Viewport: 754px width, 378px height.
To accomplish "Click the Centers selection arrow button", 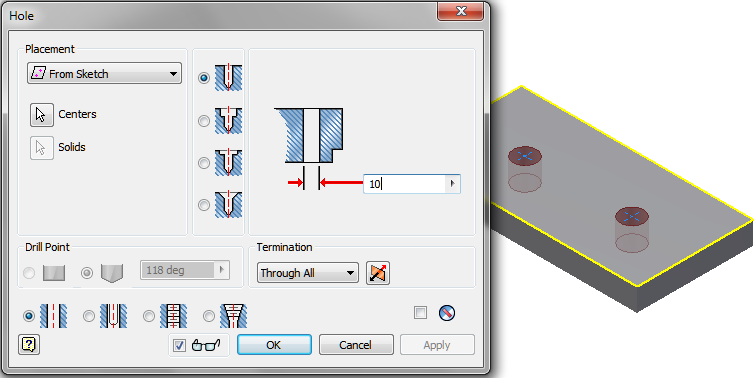I will point(41,114).
